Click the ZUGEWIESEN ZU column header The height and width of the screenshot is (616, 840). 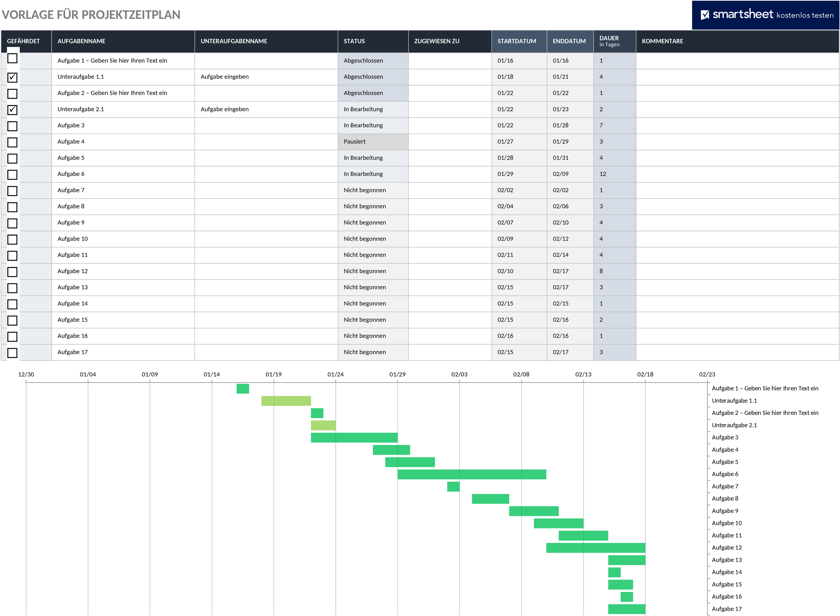[450, 41]
